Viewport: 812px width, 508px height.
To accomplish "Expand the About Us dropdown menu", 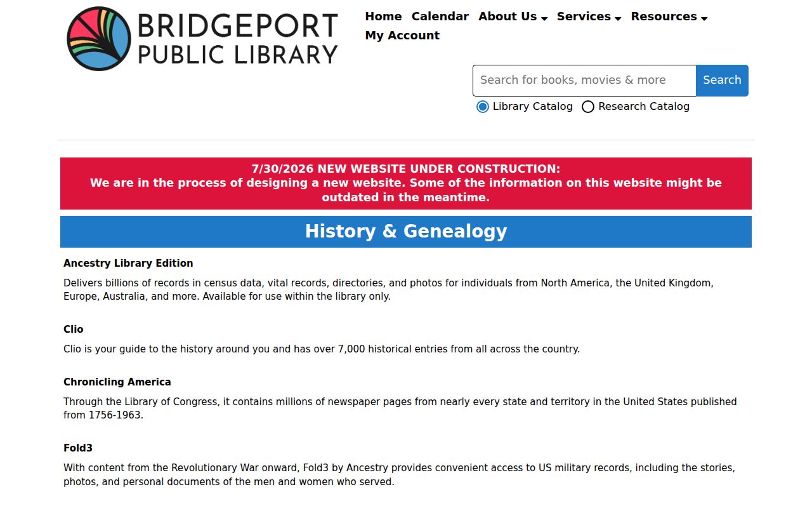I will coord(513,17).
